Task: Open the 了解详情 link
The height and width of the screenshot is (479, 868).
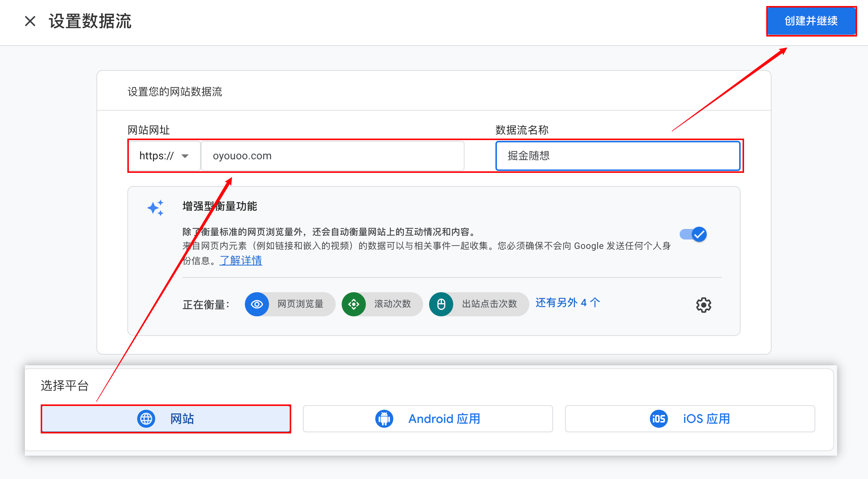Action: (x=241, y=260)
